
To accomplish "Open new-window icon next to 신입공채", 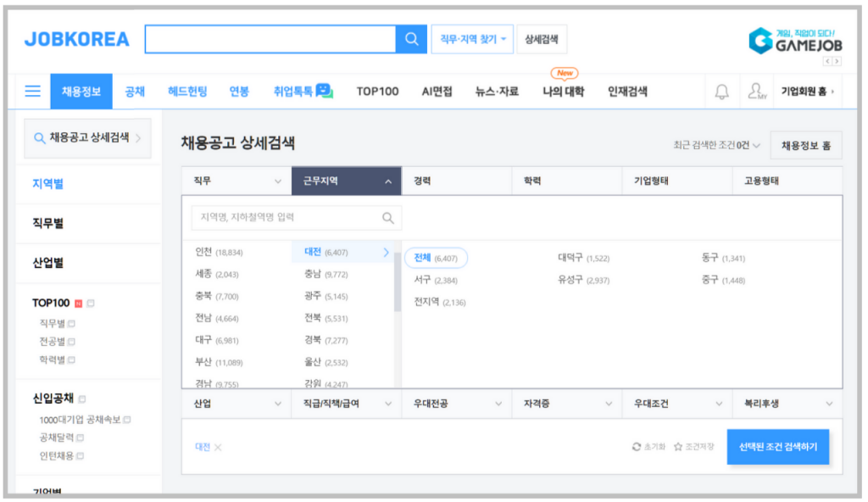I will (x=82, y=399).
